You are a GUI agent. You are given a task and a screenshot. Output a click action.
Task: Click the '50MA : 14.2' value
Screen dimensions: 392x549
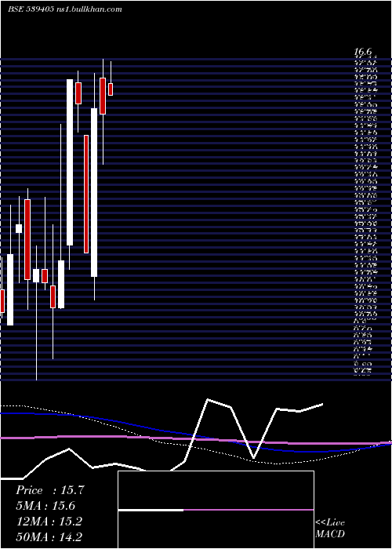(49, 536)
